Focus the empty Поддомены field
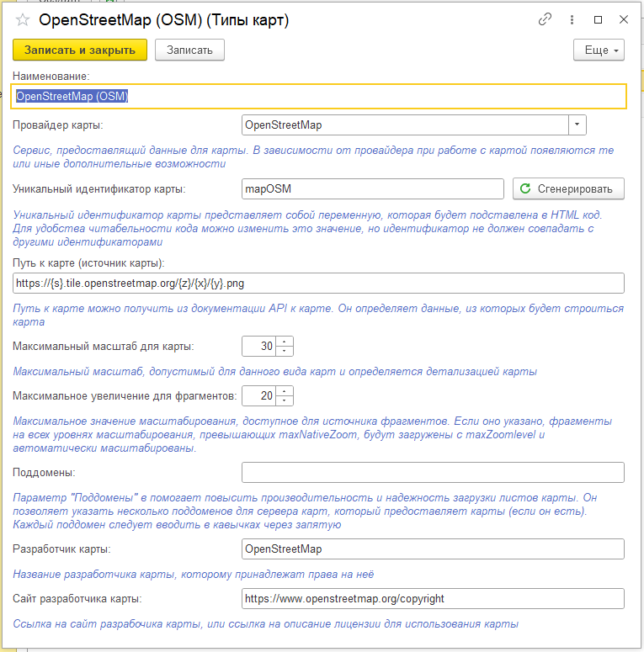This screenshot has height=652, width=644. (433, 472)
